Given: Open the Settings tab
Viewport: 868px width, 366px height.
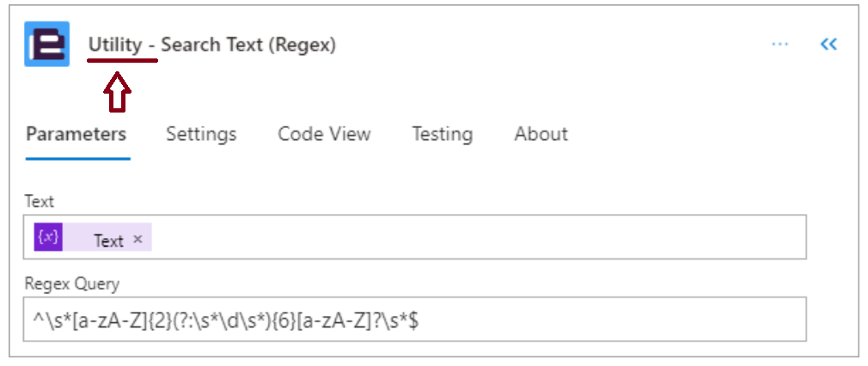Looking at the screenshot, I should coord(201,134).
